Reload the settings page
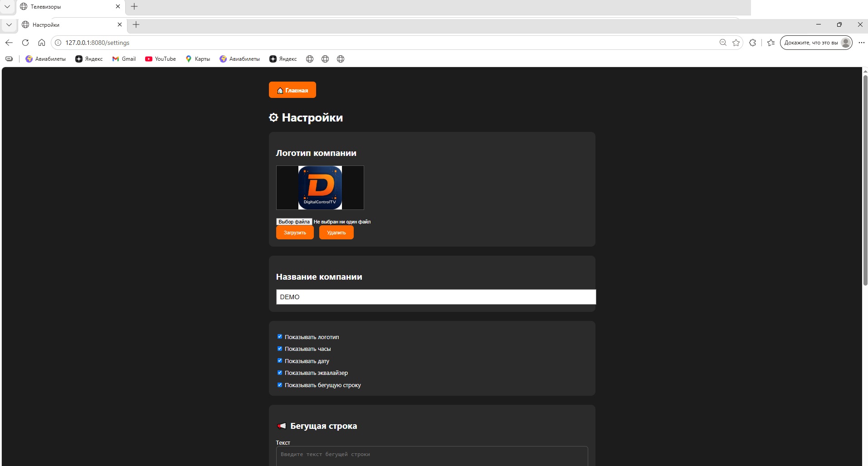868x466 pixels. pyautogui.click(x=25, y=43)
